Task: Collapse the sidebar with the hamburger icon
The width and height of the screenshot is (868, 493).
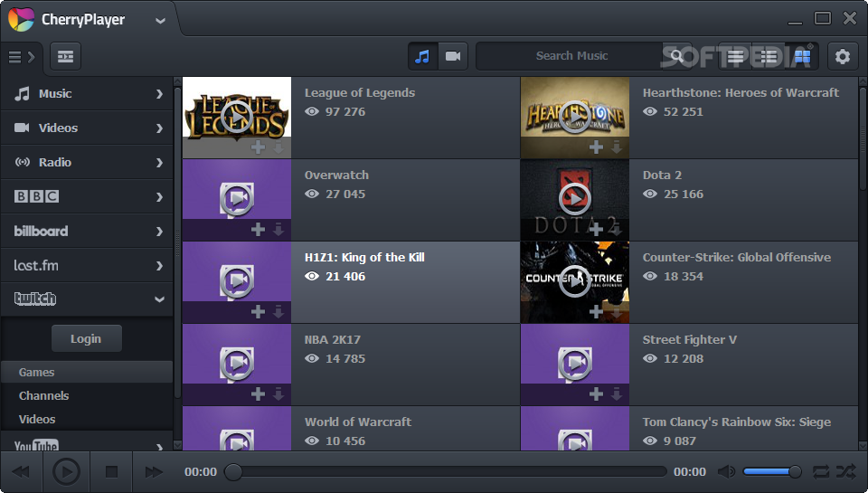Action: coord(22,56)
